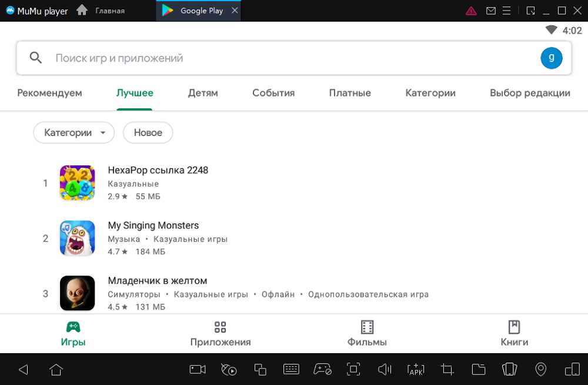The width and height of the screenshot is (588, 385).
Task: Click the window resize arrow icon in the title bar
Action: click(x=530, y=11)
